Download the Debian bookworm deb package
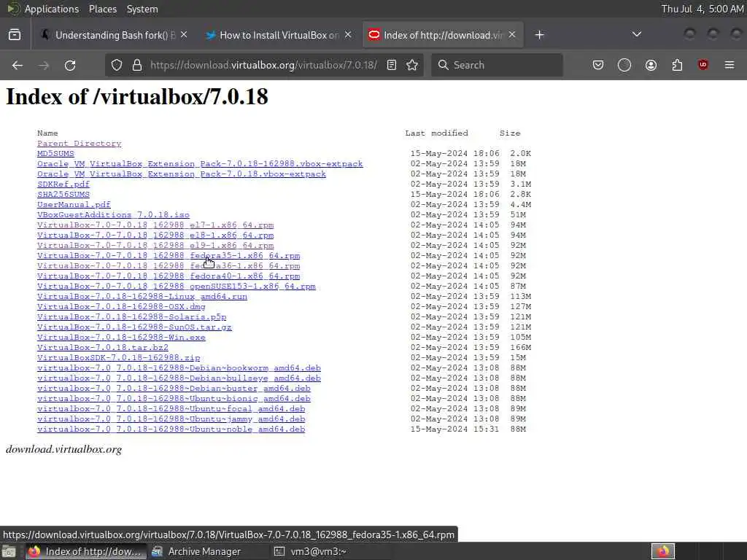The height and width of the screenshot is (560, 747). [179, 368]
